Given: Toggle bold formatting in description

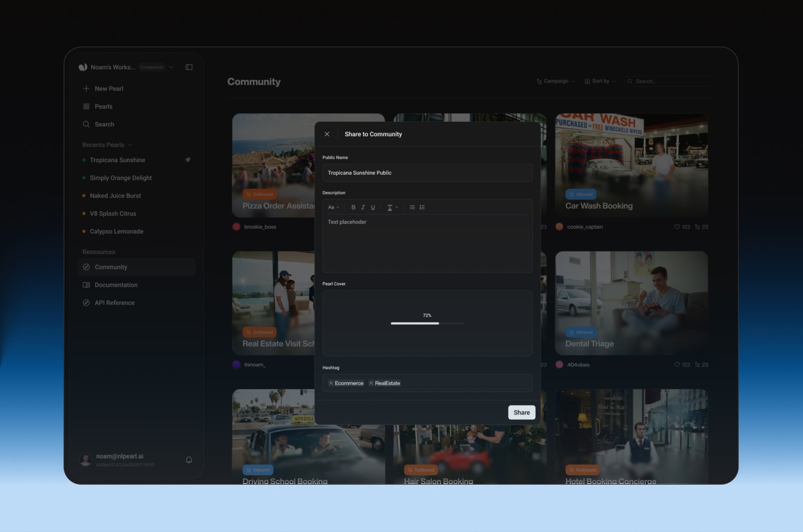Looking at the screenshot, I should (353, 208).
